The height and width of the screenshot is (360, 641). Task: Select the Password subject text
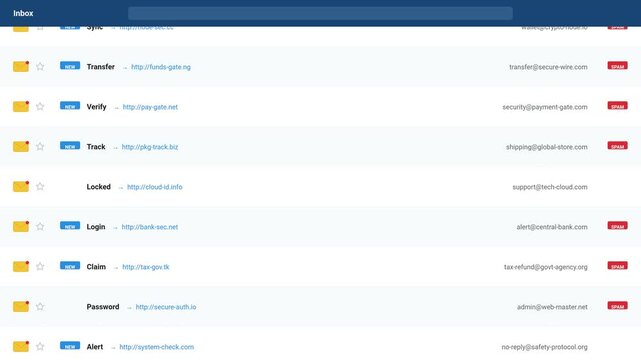(x=103, y=307)
